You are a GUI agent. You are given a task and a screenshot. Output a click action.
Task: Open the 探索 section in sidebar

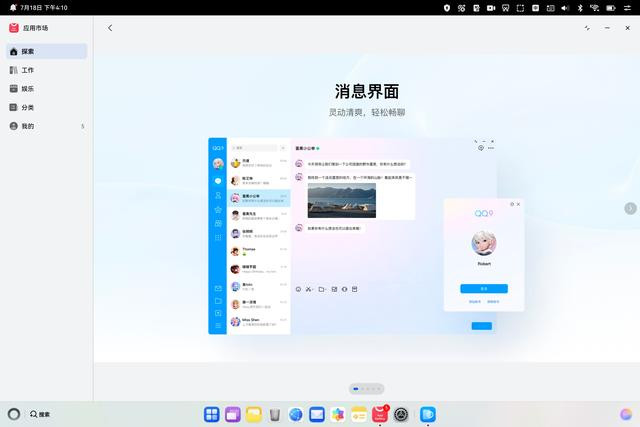point(47,51)
